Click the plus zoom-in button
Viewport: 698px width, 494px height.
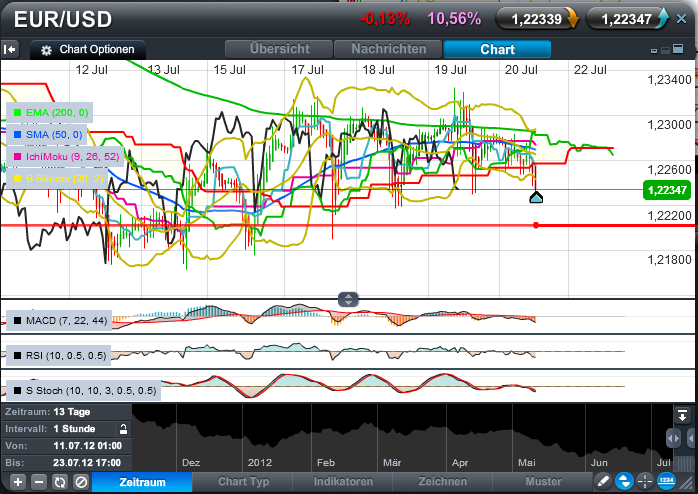click(18, 482)
